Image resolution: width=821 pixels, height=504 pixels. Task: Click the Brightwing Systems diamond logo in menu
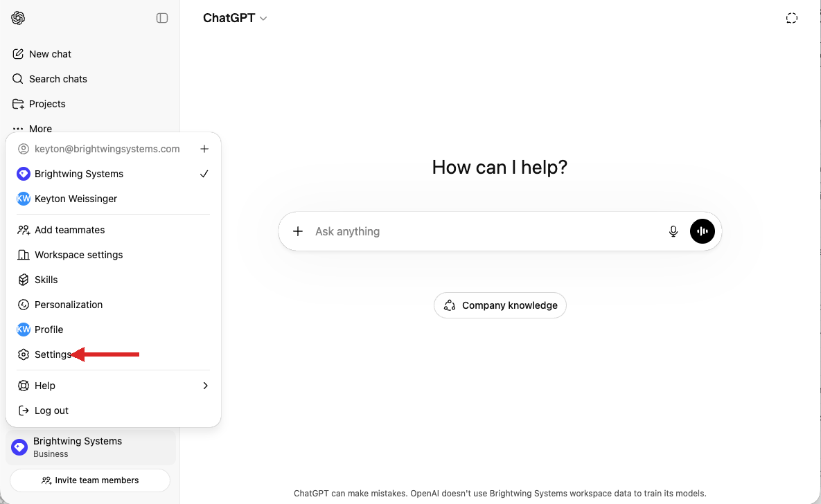pos(24,174)
